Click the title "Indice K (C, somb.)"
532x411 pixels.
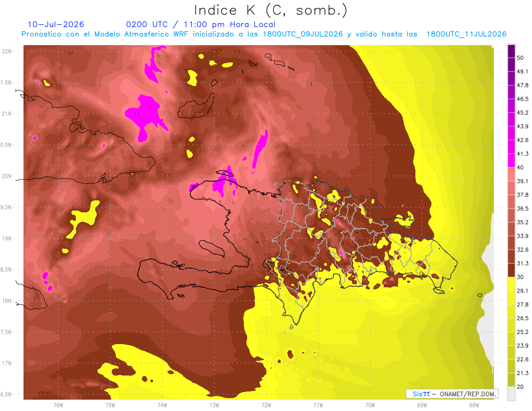point(270,11)
